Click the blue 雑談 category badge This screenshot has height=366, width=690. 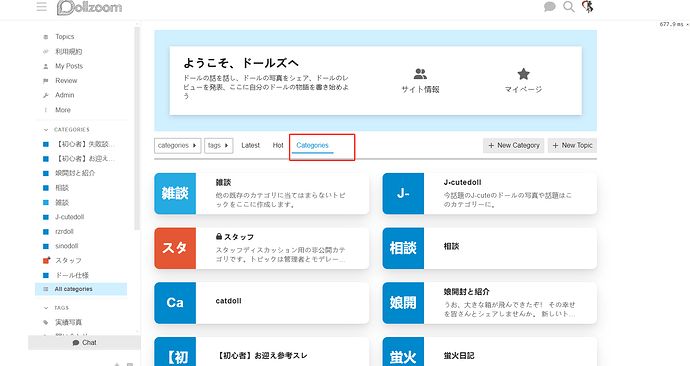(x=175, y=194)
